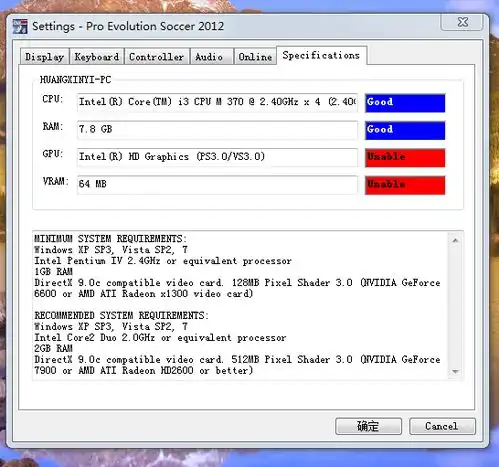The width and height of the screenshot is (499, 467).
Task: Click the red Unable status next to GPU
Action: click(x=405, y=157)
